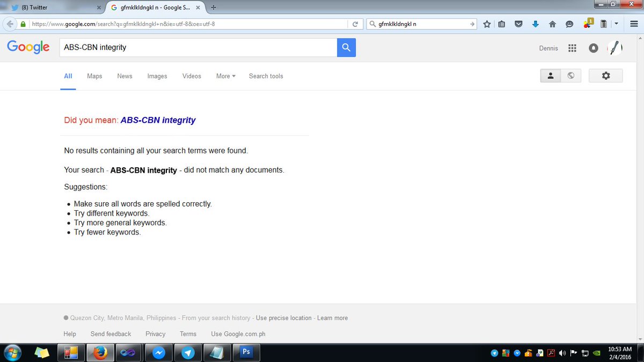Viewport: 644px width, 362px height.
Task: Open Photoshop from the taskbar
Action: pyautogui.click(x=246, y=352)
